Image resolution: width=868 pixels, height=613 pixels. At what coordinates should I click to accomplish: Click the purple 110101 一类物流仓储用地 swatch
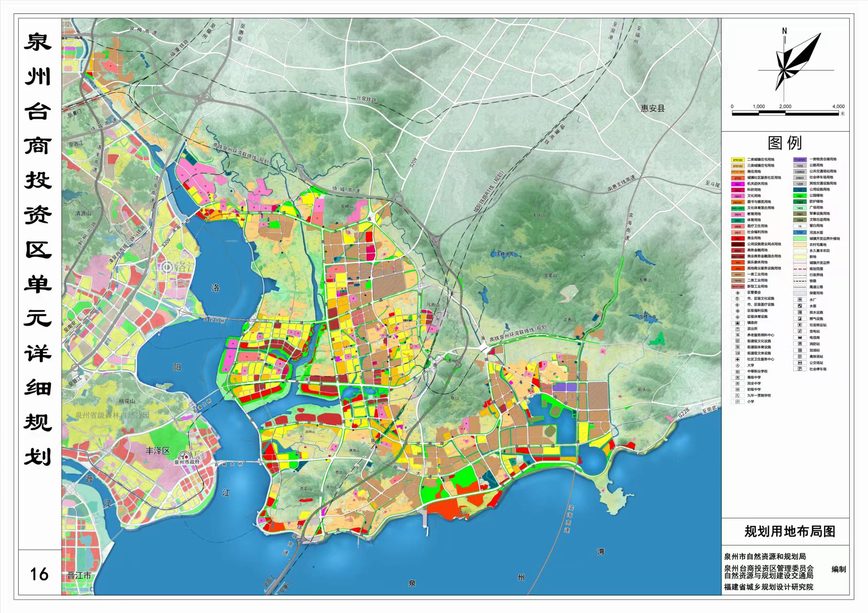[799, 159]
